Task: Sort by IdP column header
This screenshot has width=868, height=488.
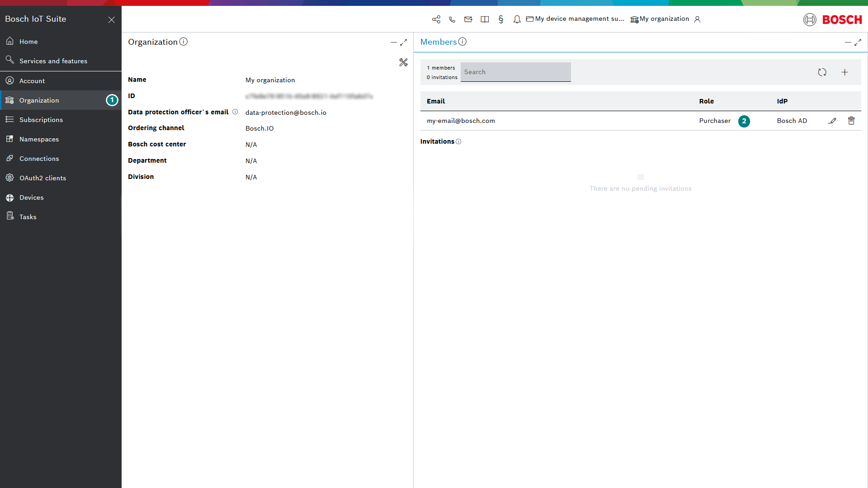Action: [x=782, y=101]
